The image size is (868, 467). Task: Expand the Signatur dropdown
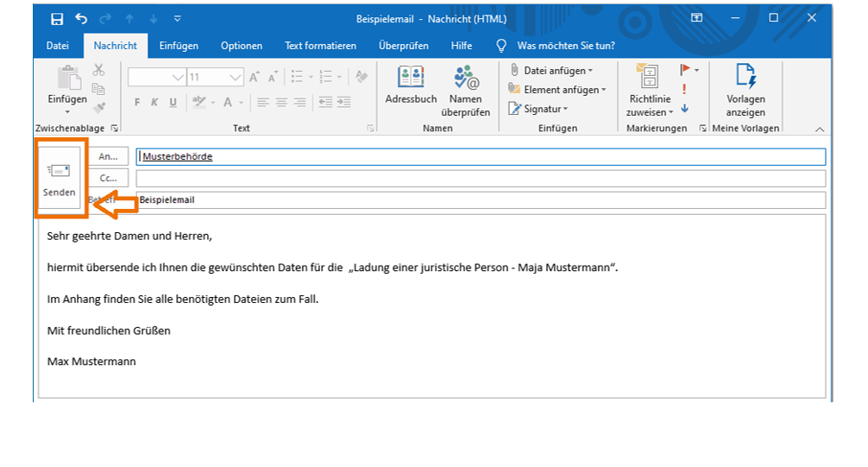click(565, 109)
